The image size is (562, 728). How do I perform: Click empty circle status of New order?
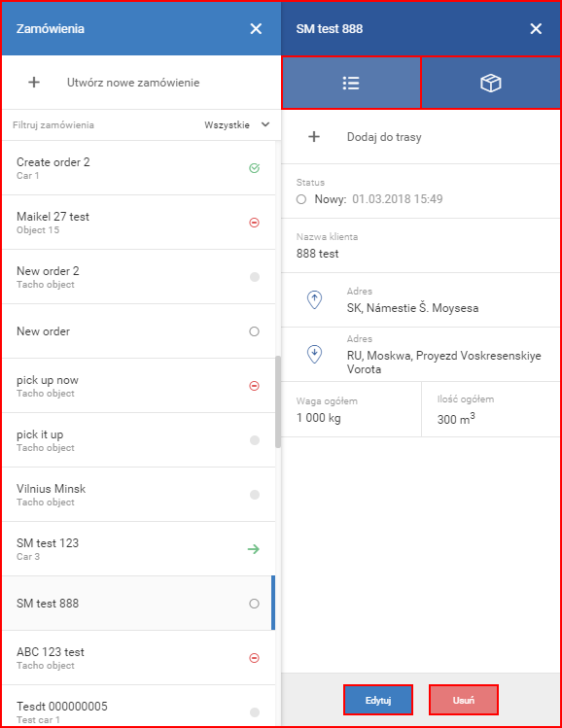click(x=254, y=331)
